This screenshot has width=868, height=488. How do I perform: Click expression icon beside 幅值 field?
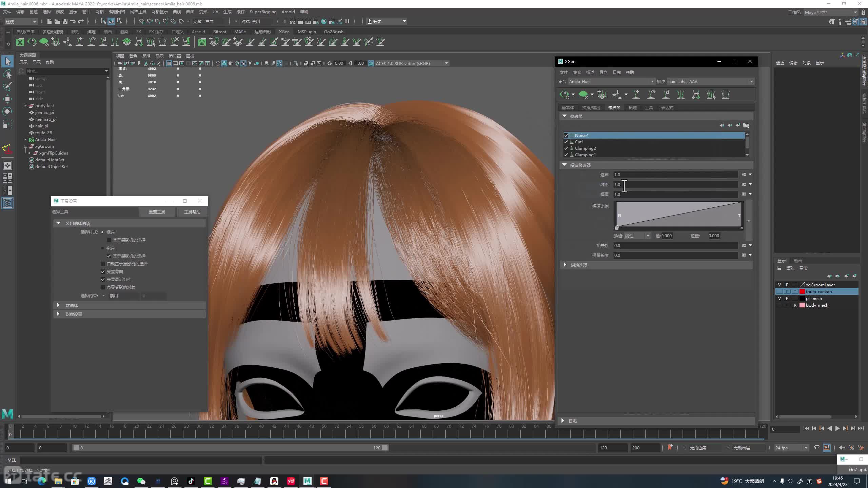click(x=744, y=194)
